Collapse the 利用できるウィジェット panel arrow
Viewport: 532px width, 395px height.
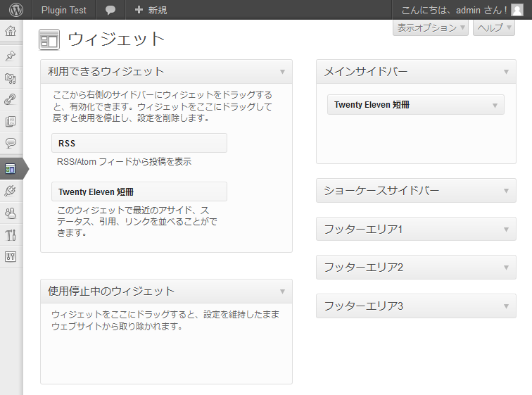(x=282, y=72)
